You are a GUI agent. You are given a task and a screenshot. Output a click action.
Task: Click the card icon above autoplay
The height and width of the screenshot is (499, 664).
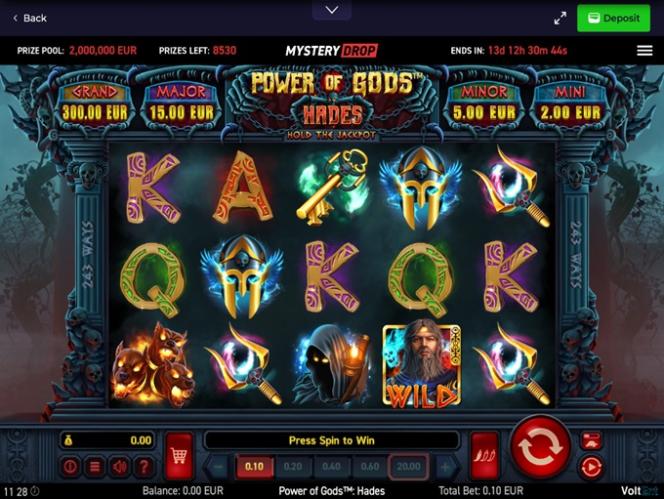pyautogui.click(x=591, y=441)
